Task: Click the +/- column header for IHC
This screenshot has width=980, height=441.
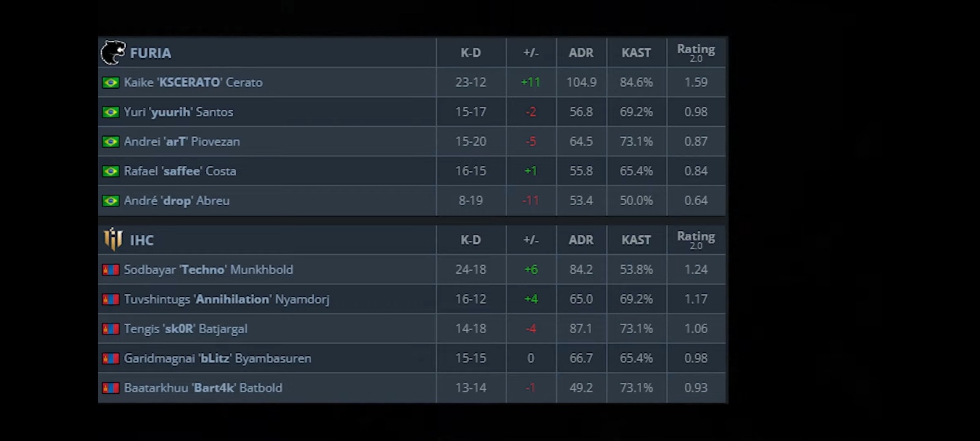Action: coord(530,239)
